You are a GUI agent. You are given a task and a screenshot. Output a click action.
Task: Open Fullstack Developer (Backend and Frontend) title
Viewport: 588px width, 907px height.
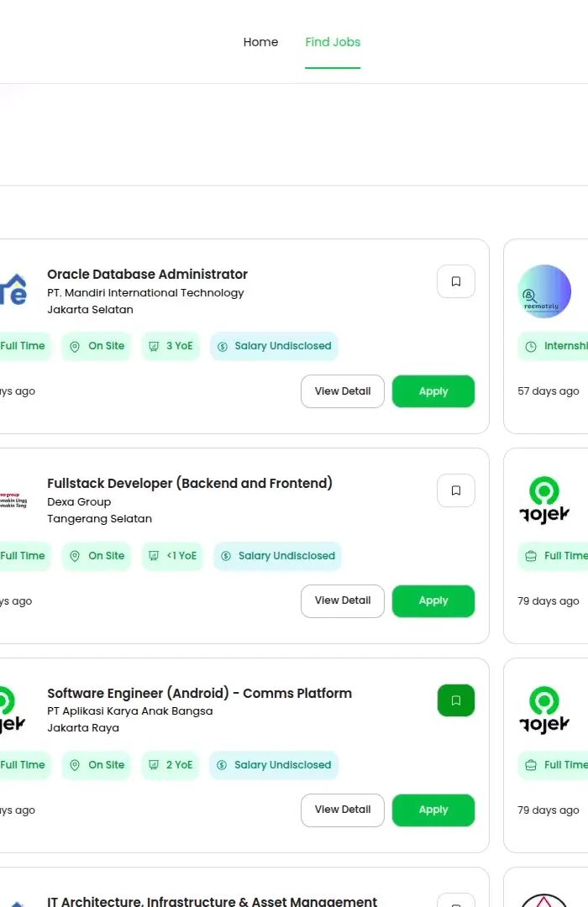tap(190, 484)
